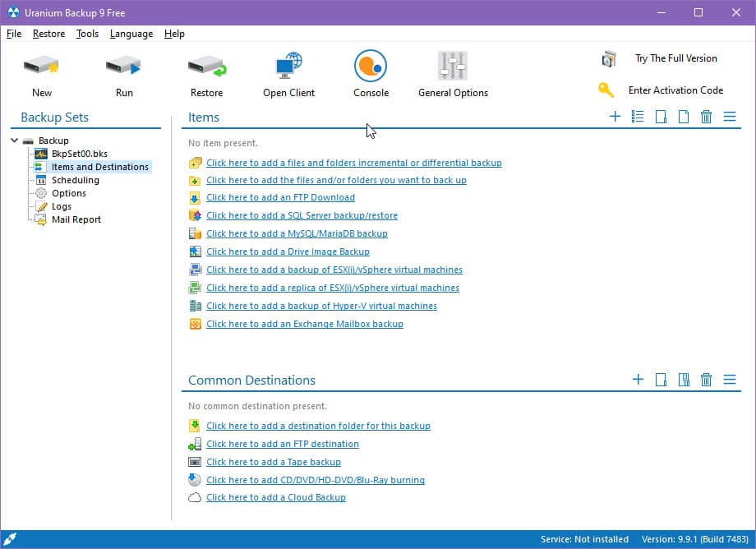
Task: Click the CD/DVD burning disc icon
Action: pyautogui.click(x=194, y=479)
